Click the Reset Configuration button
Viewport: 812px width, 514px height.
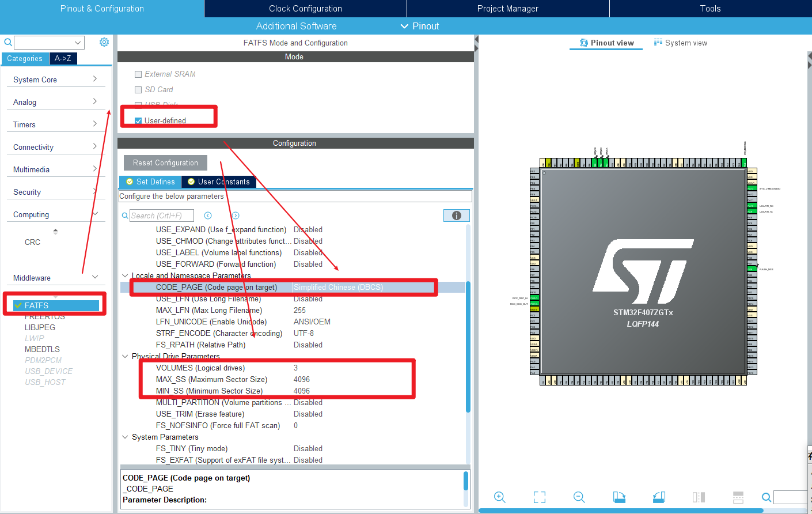pos(165,162)
